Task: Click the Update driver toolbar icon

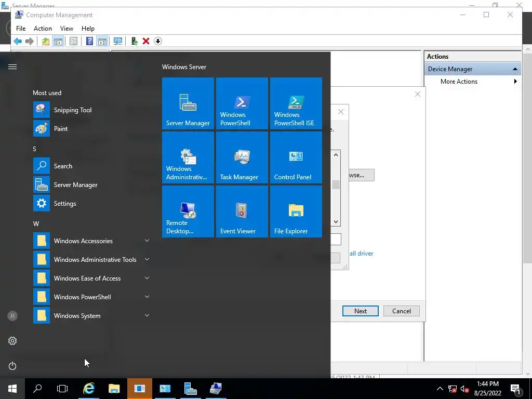Action: click(x=135, y=42)
